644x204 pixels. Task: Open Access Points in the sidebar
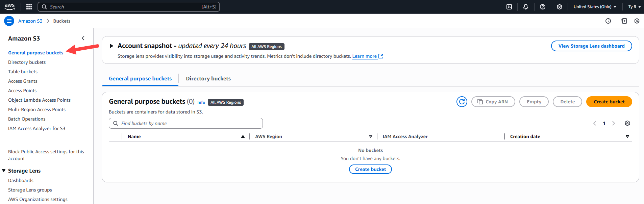22,91
